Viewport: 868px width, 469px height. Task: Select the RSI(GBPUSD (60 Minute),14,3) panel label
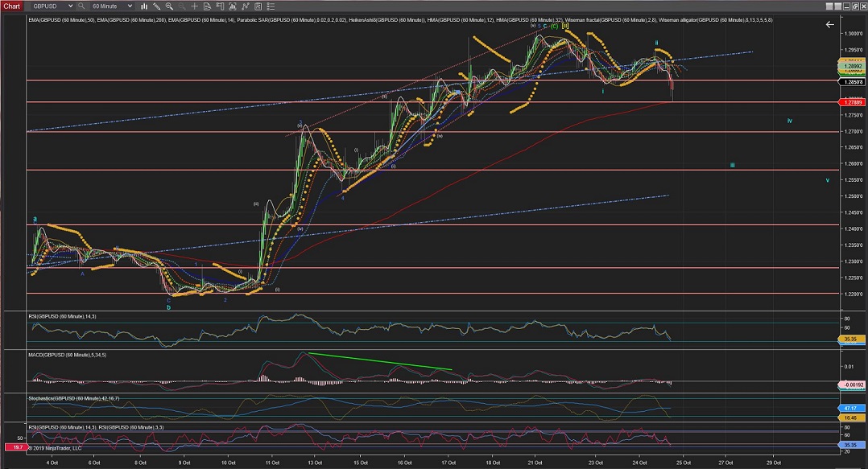click(62, 316)
